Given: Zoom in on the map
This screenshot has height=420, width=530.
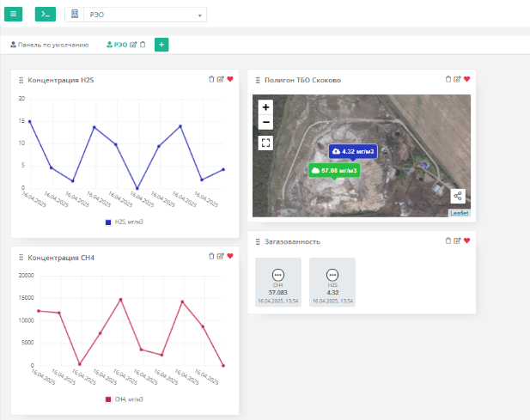Looking at the screenshot, I should 265,107.
